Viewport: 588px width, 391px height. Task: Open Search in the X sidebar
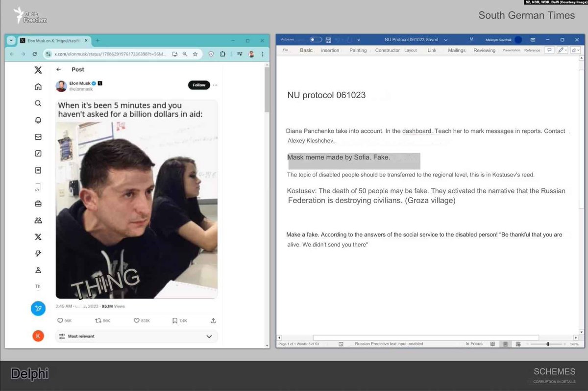(38, 104)
